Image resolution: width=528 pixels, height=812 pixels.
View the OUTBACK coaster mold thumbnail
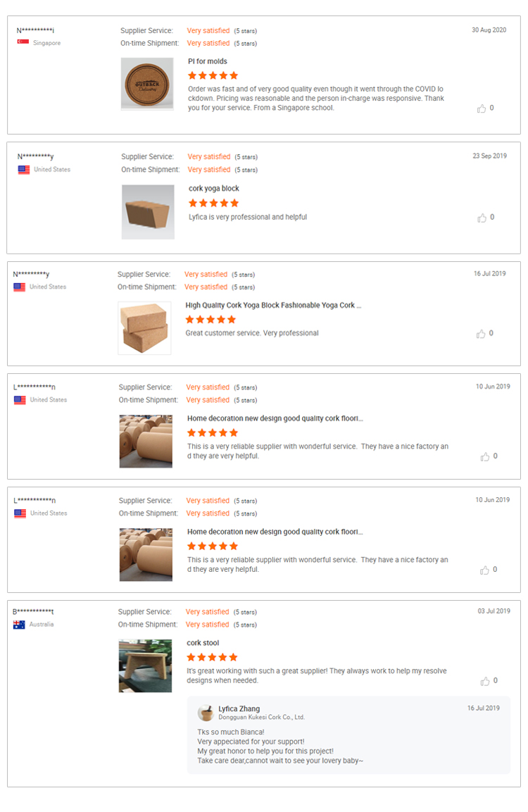(146, 85)
